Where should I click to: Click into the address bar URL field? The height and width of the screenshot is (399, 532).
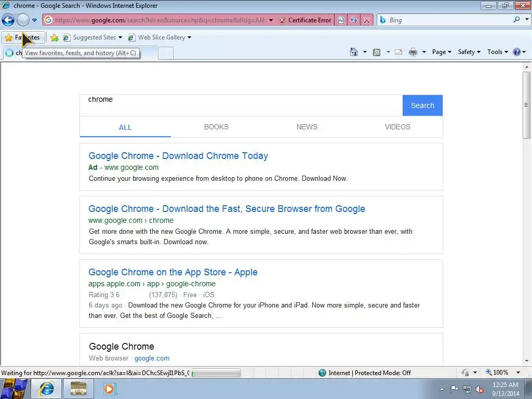click(x=159, y=20)
